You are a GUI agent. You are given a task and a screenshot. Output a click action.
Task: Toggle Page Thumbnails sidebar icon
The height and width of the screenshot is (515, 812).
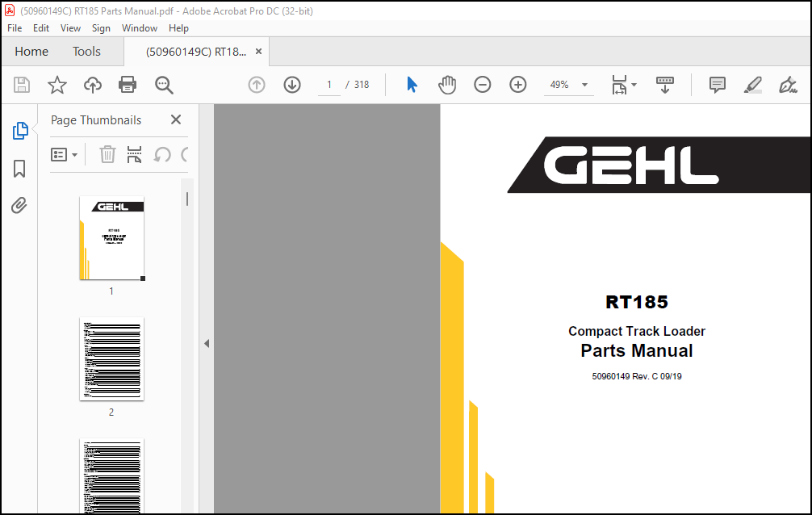(x=19, y=131)
